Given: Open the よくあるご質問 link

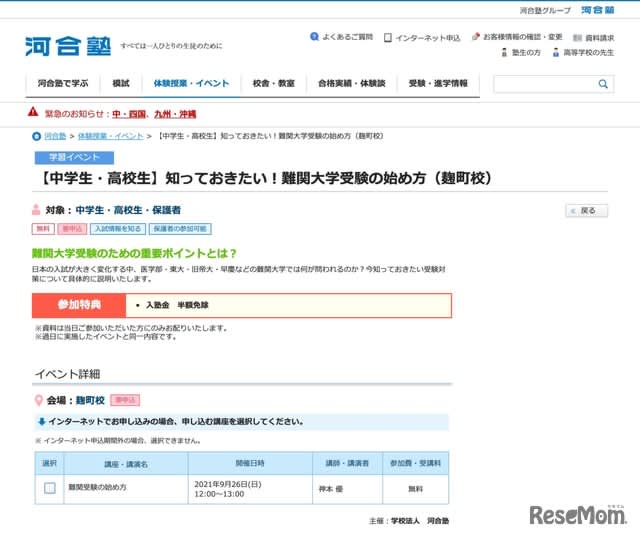Looking at the screenshot, I should (347, 37).
